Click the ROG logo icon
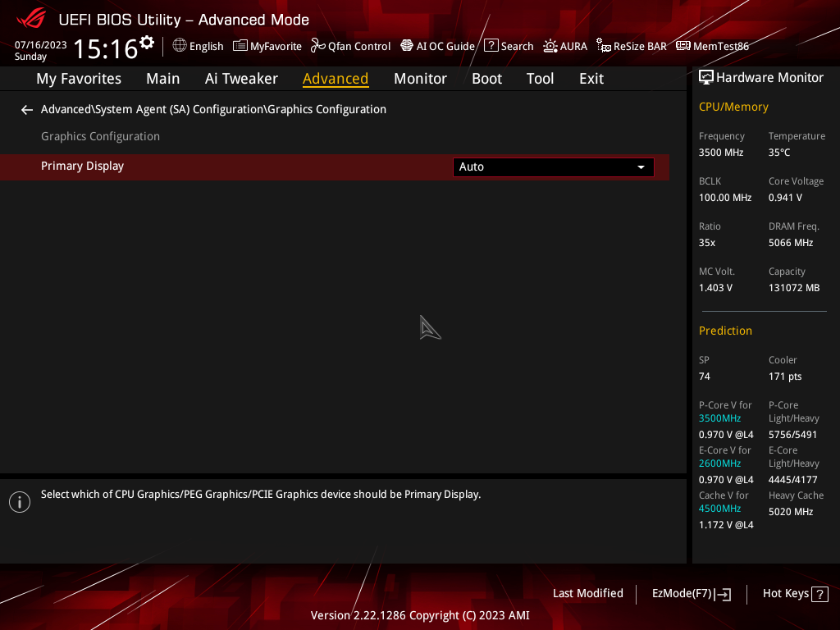840x630 pixels. tap(31, 19)
